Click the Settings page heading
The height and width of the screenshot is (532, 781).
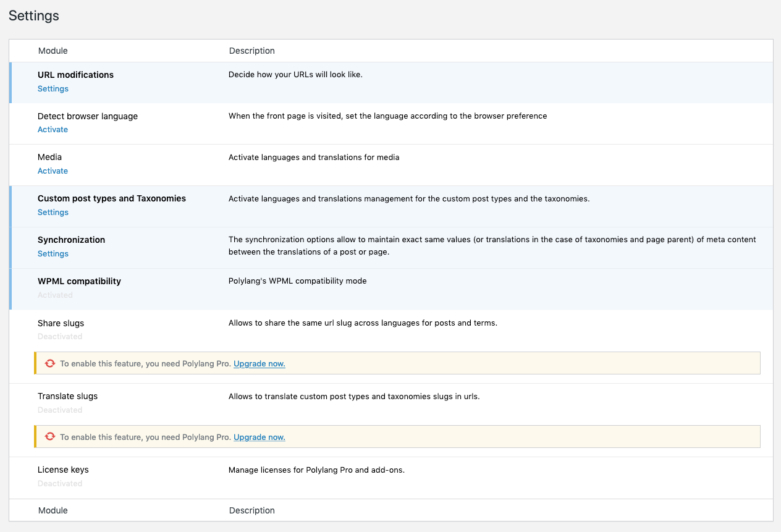pyautogui.click(x=34, y=16)
